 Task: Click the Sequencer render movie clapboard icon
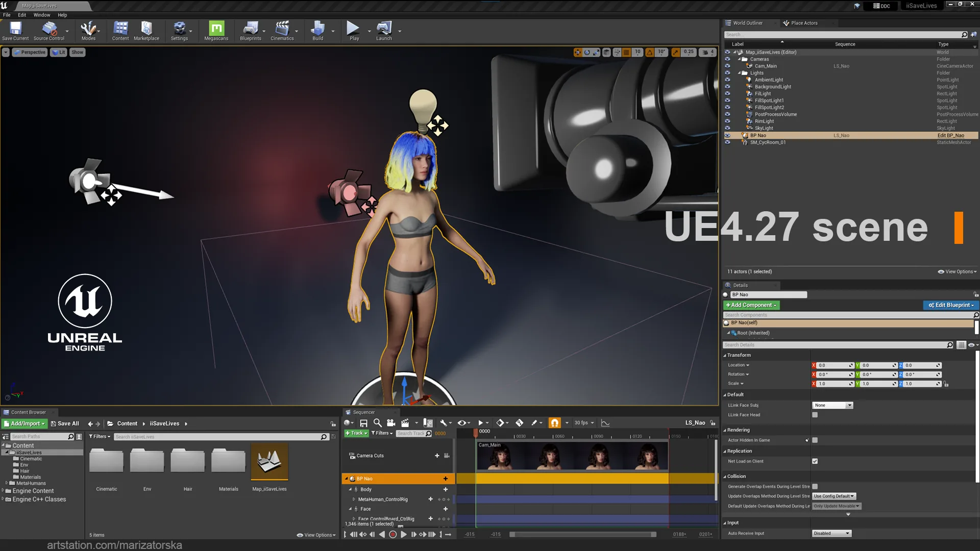(405, 423)
